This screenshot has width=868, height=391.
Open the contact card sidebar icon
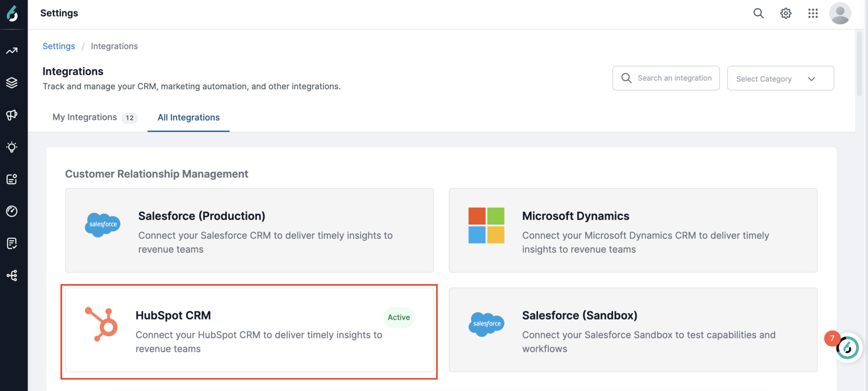[x=12, y=179]
